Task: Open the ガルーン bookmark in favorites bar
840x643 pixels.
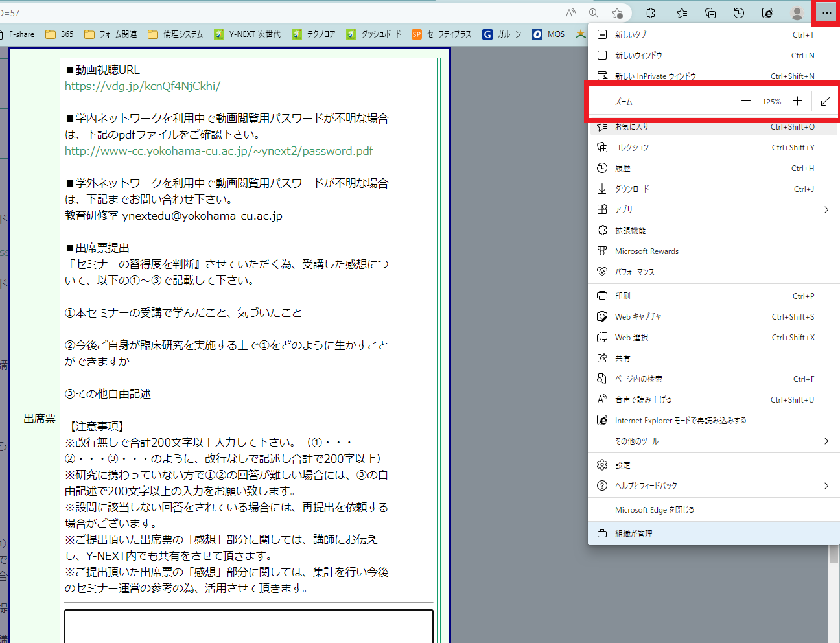Action: click(x=502, y=34)
